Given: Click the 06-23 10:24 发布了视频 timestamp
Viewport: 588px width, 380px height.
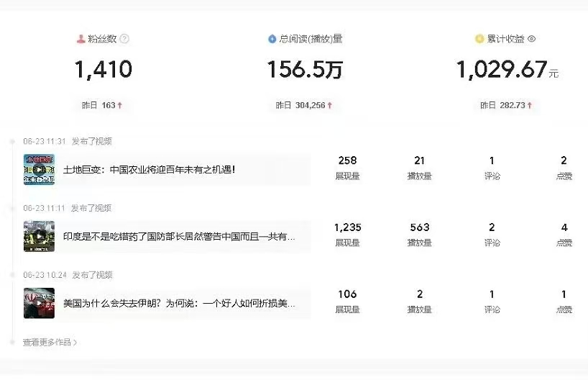Looking at the screenshot, I should tap(68, 275).
